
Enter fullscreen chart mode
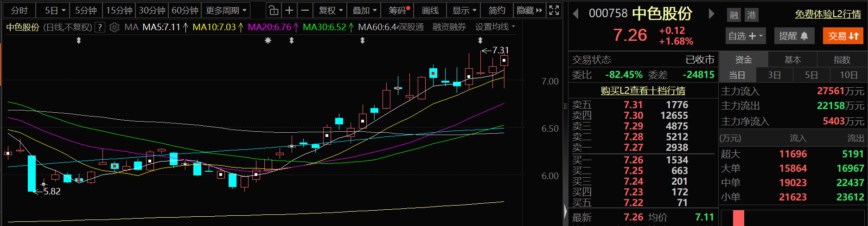(554, 10)
